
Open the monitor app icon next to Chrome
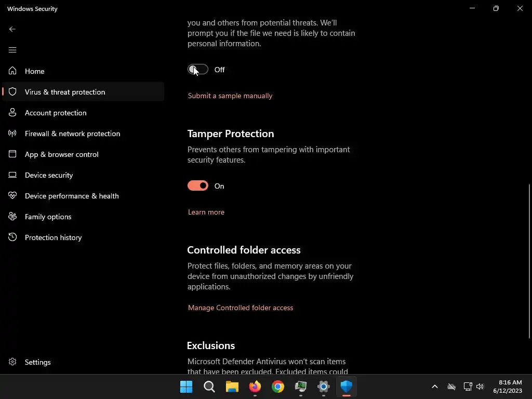coord(301,387)
